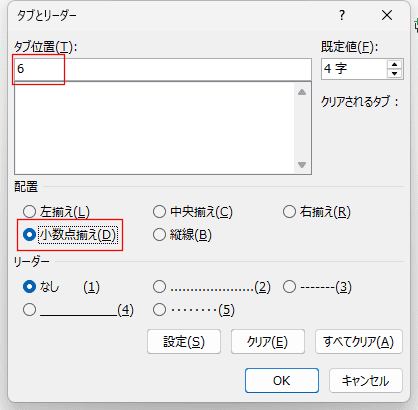
Task: Click the タブ位置 input field
Action: [163, 69]
